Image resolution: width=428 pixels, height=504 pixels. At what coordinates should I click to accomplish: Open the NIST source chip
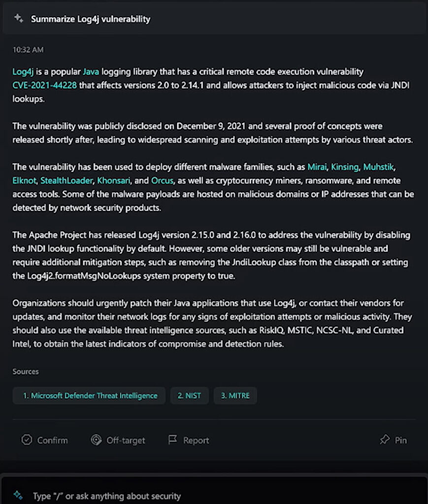click(190, 395)
